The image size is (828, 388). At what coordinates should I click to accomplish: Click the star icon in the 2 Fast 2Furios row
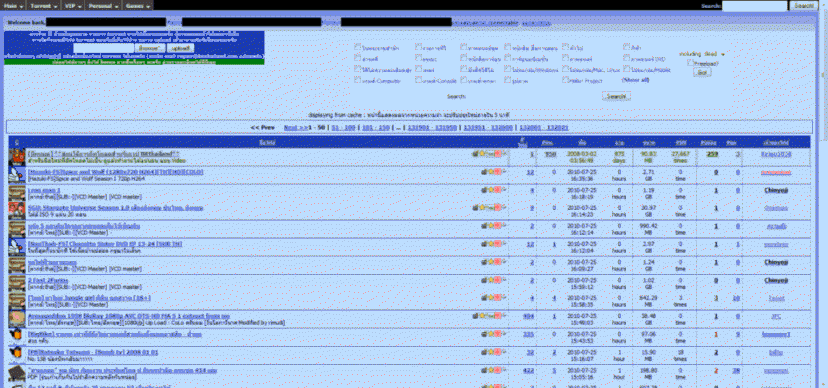coord(490,280)
